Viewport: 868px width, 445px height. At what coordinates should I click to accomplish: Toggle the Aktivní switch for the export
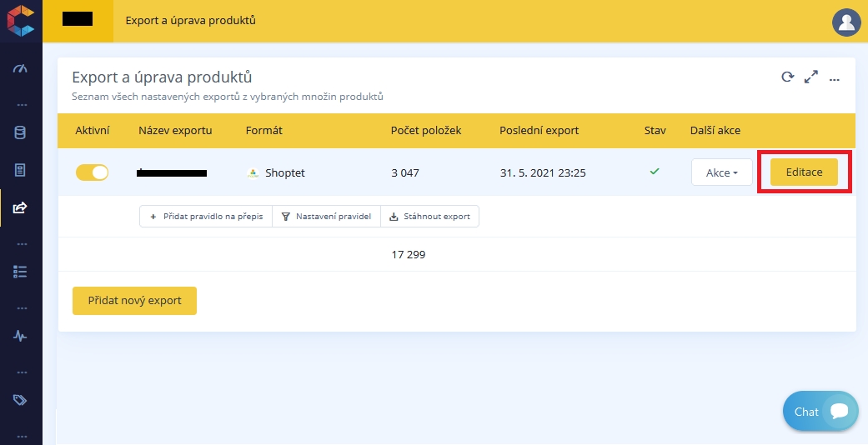coord(93,172)
